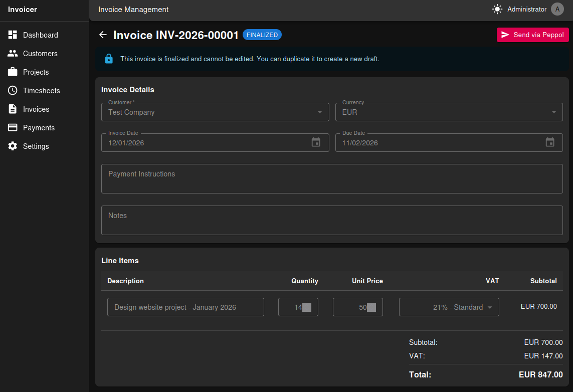Open the Settings menu item
The width and height of the screenshot is (573, 392).
click(44, 146)
